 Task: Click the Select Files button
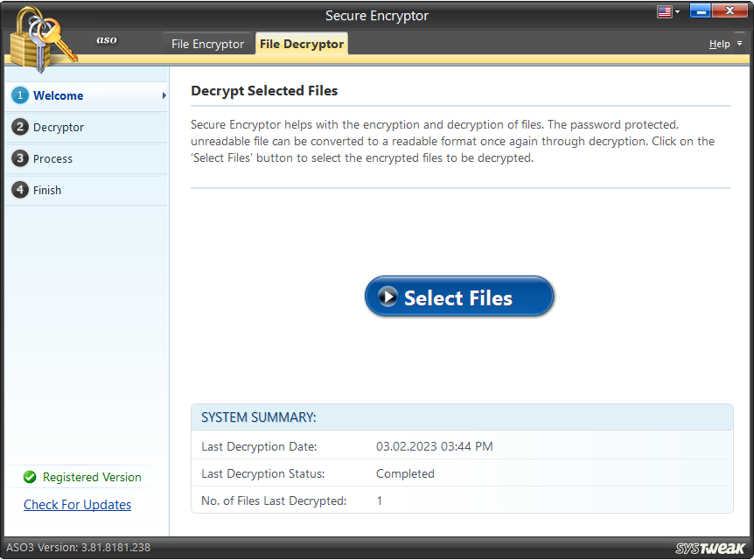(x=458, y=297)
